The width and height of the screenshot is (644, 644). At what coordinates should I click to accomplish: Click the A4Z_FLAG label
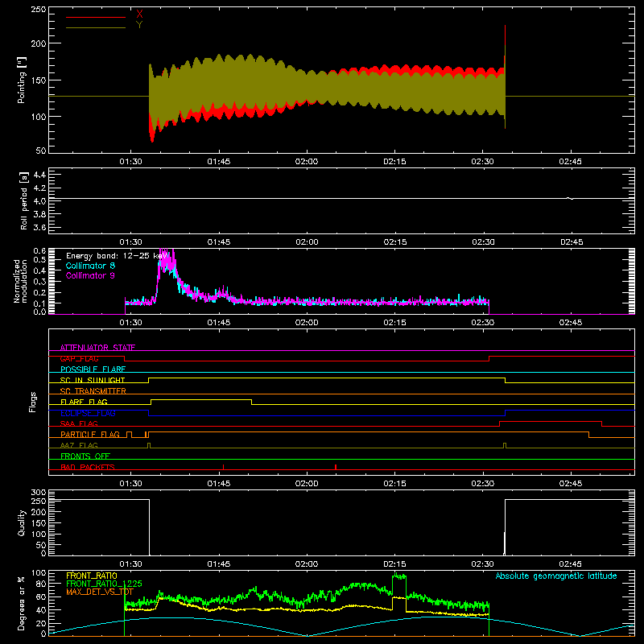pyautogui.click(x=79, y=445)
